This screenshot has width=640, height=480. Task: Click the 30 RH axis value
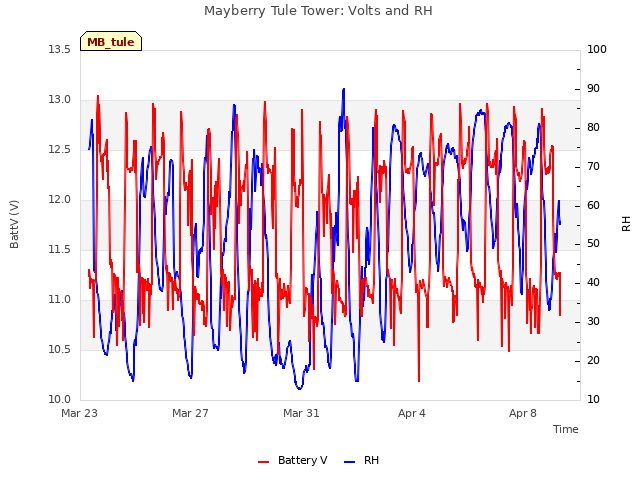(593, 322)
